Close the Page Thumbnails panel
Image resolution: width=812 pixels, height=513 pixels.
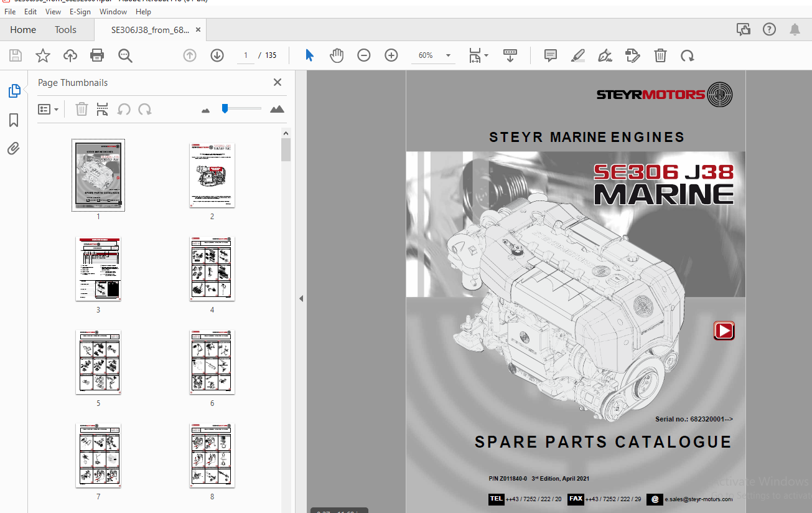coord(278,82)
